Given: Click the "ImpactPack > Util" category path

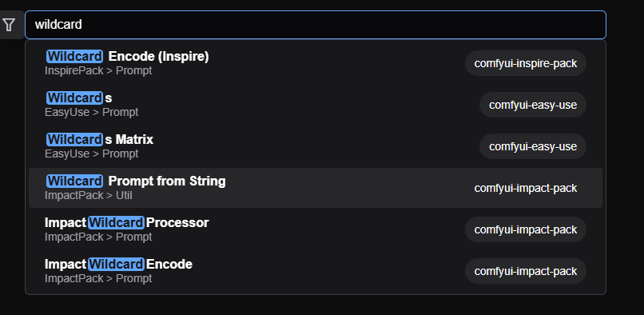Looking at the screenshot, I should pos(89,195).
